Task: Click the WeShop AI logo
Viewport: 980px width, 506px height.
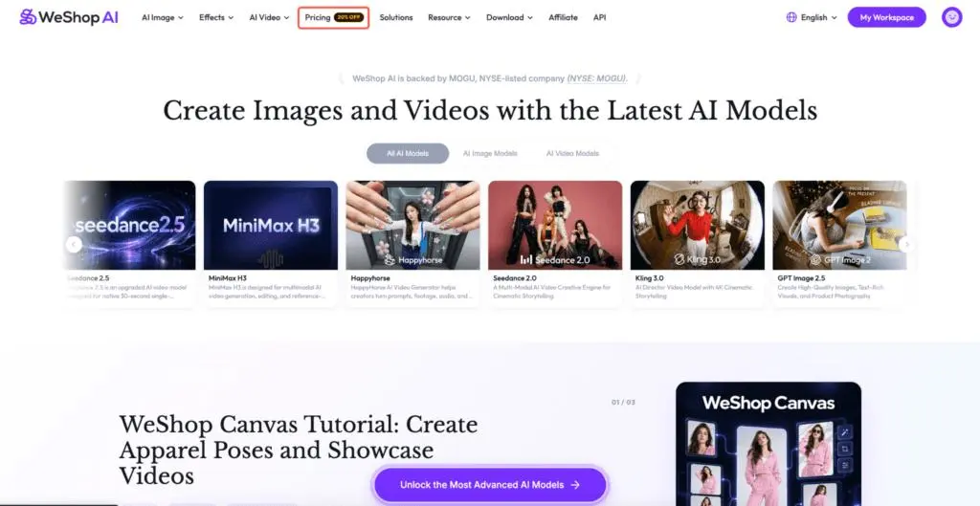Action: [69, 17]
